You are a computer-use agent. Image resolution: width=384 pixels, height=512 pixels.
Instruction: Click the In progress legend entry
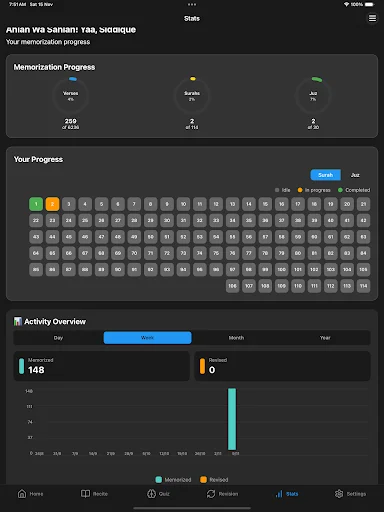click(314, 190)
